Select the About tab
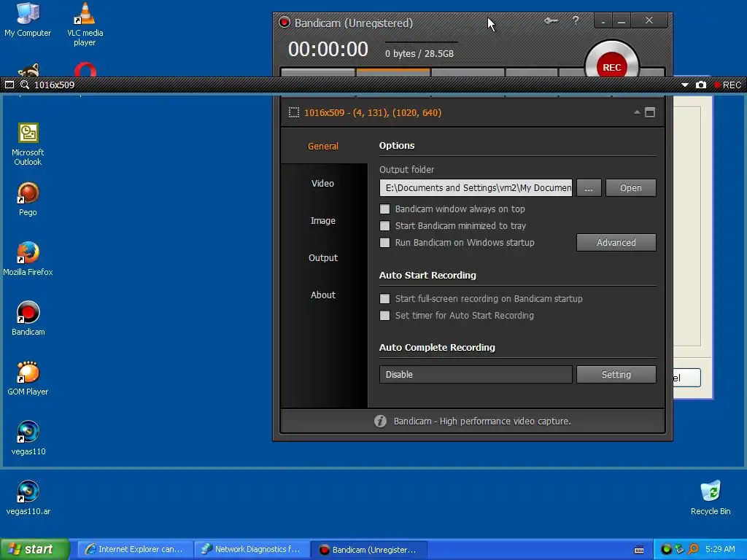Viewport: 747px width, 560px height. (323, 295)
